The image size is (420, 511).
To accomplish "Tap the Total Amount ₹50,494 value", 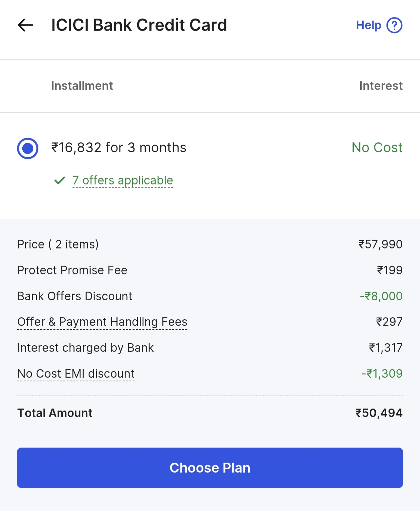I will point(379,413).
